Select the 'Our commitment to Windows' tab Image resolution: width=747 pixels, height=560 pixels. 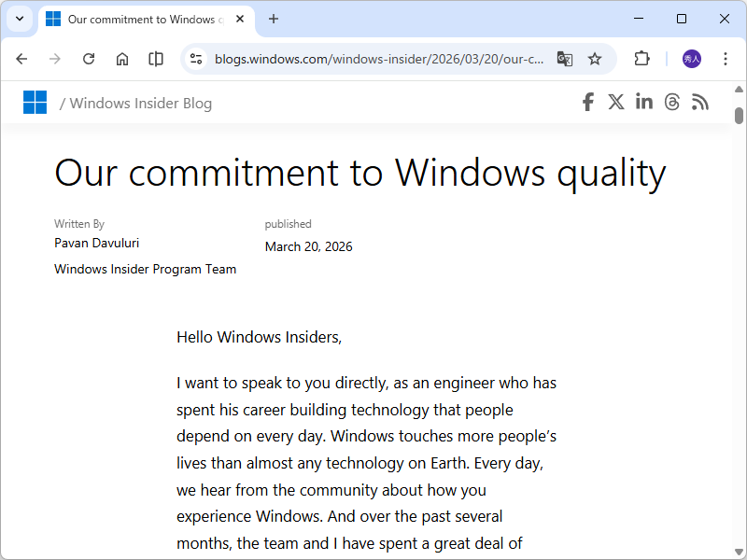[x=140, y=19]
